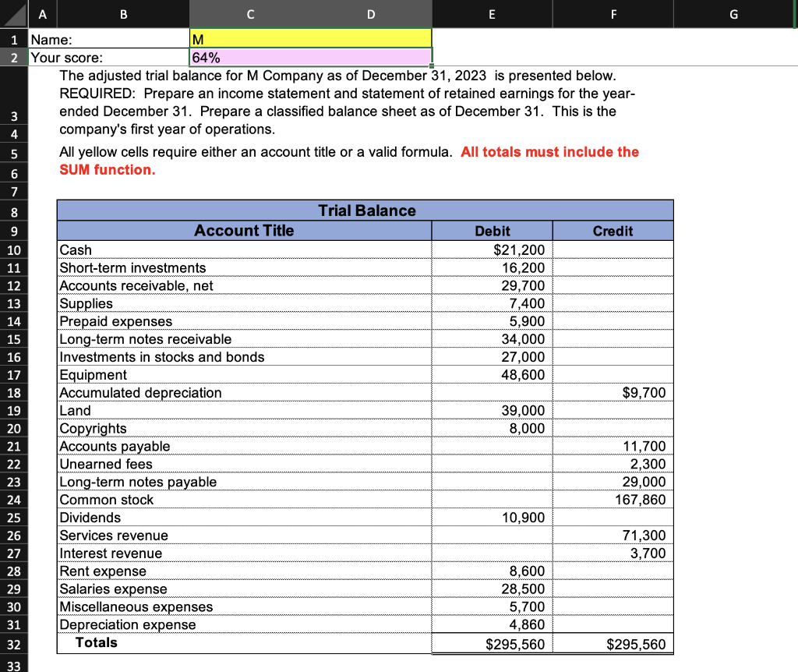Select column C via its header

pyautogui.click(x=249, y=13)
